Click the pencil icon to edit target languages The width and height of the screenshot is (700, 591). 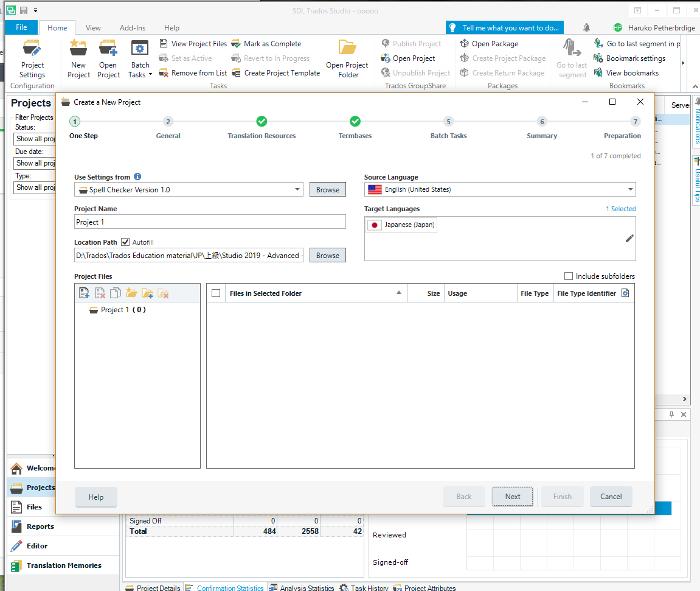(x=629, y=239)
